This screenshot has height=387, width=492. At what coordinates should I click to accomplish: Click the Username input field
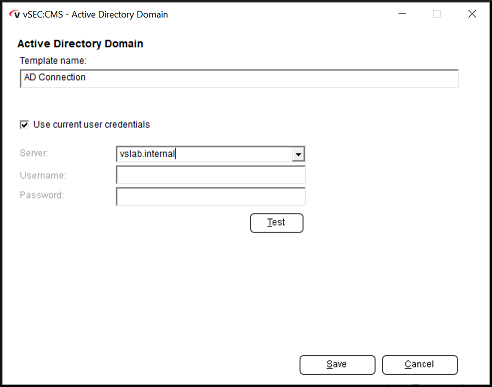tap(211, 175)
